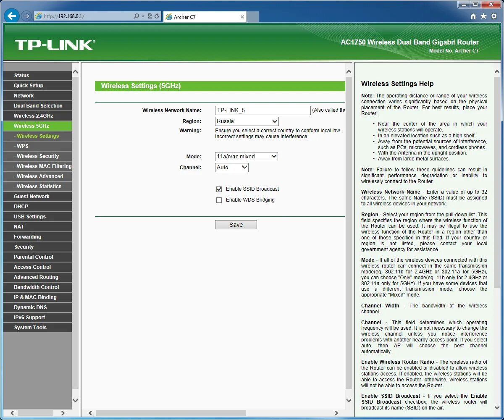Open Dual Band Selection menu item
The image size is (504, 420).
coord(37,106)
